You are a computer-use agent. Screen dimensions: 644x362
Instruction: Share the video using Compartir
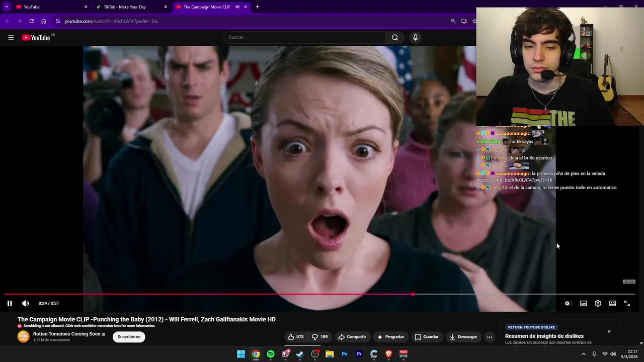pos(352,337)
